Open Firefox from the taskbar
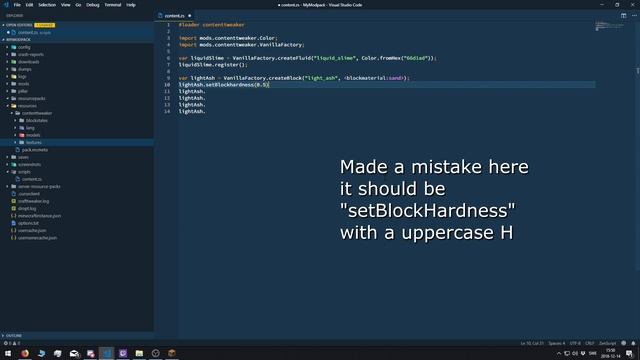The width and height of the screenshot is (640, 360). [x=25, y=353]
